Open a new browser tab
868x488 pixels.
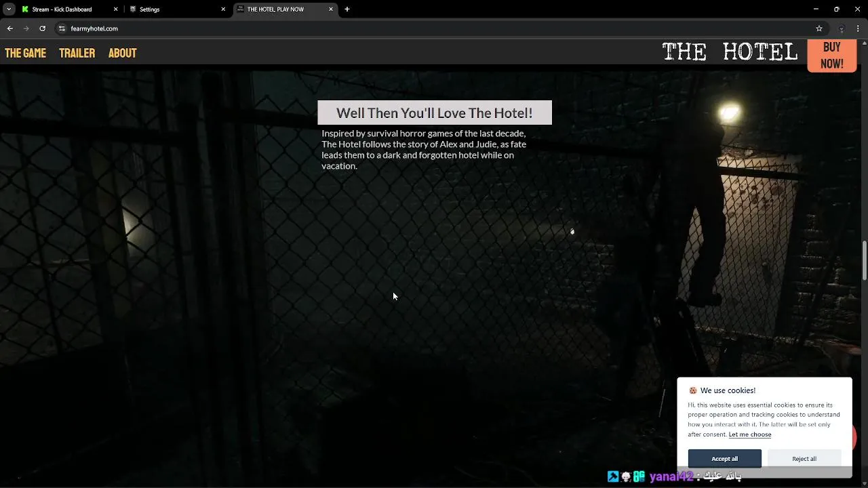pos(347,9)
